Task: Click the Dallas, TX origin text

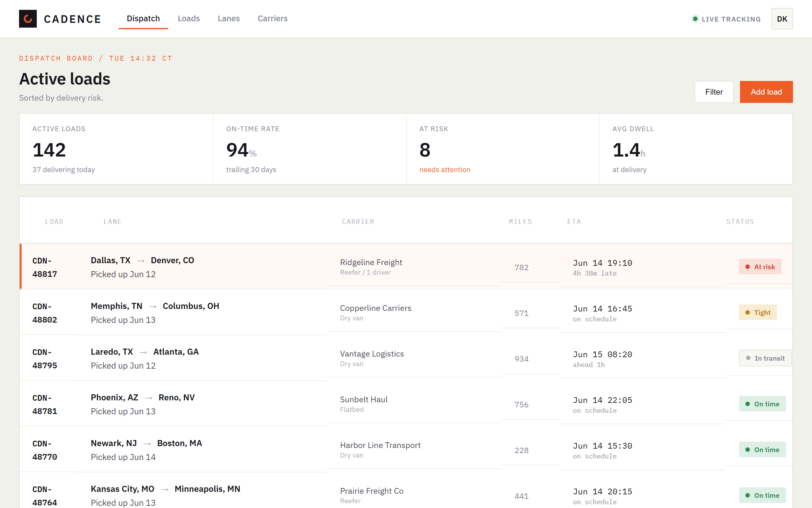Action: tap(110, 260)
